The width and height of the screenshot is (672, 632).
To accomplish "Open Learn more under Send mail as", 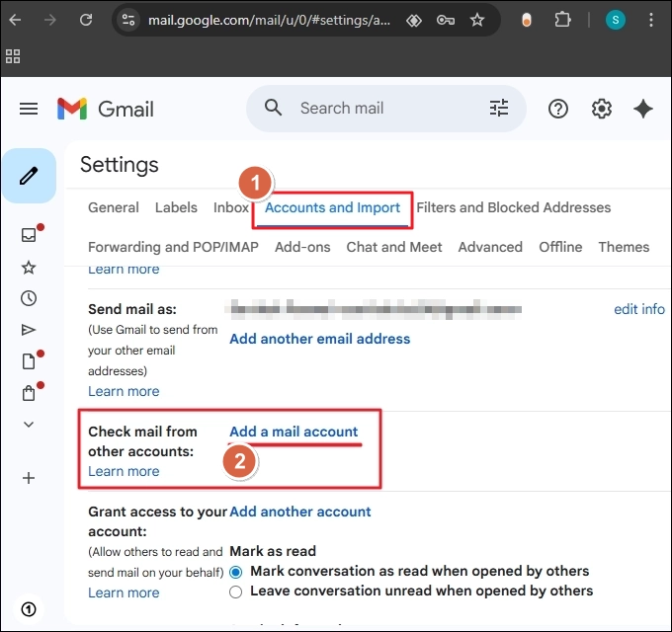I will pyautogui.click(x=124, y=391).
